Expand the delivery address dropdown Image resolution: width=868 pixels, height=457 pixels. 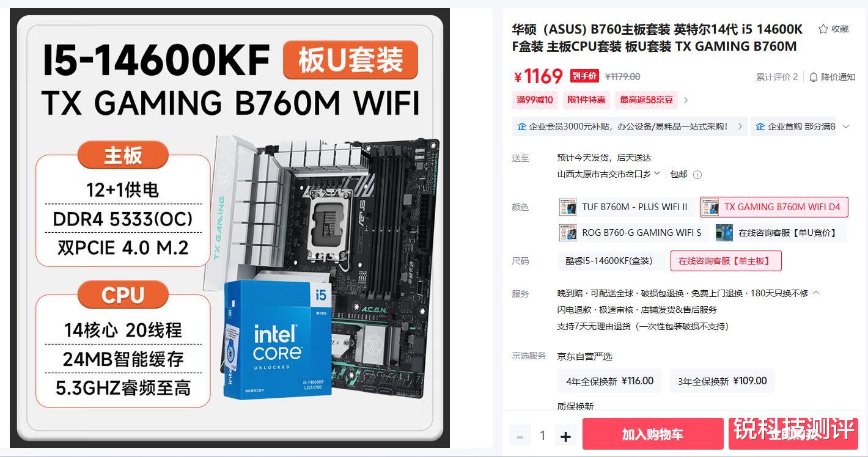click(x=657, y=174)
